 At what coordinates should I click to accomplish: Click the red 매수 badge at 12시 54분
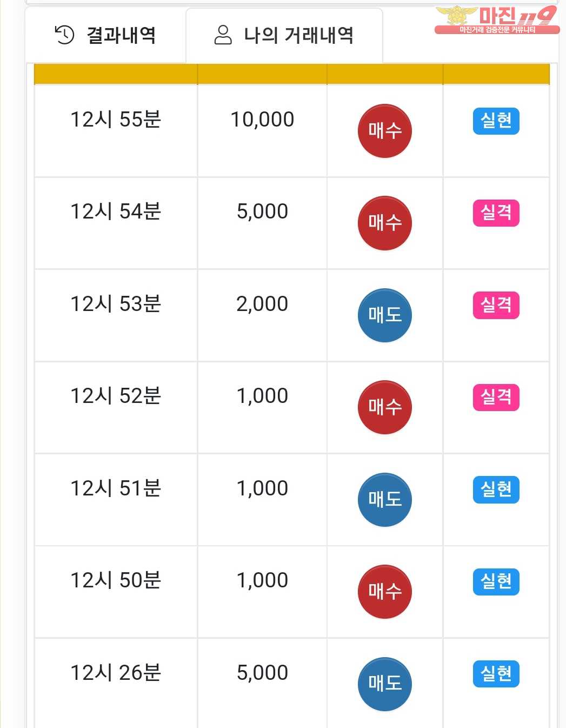point(385,223)
